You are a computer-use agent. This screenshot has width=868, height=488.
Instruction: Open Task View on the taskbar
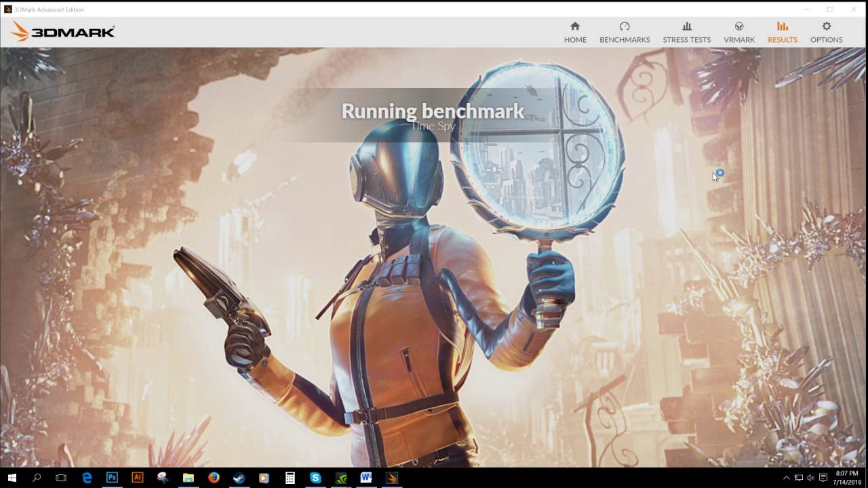[61, 478]
